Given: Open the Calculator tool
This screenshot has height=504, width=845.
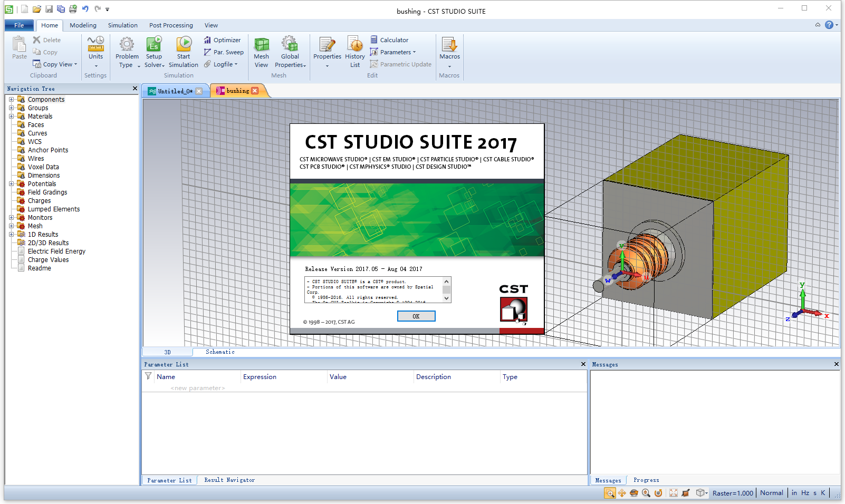Looking at the screenshot, I should pyautogui.click(x=389, y=40).
